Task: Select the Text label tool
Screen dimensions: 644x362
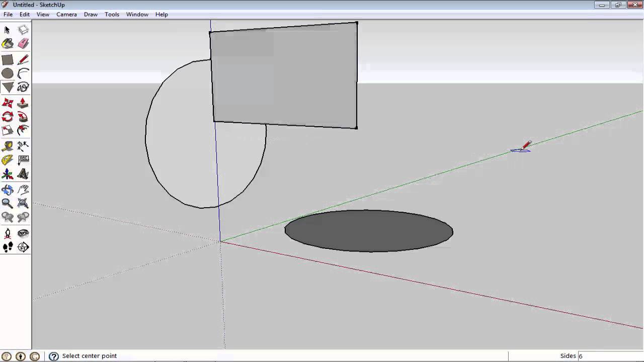Action: tap(23, 160)
